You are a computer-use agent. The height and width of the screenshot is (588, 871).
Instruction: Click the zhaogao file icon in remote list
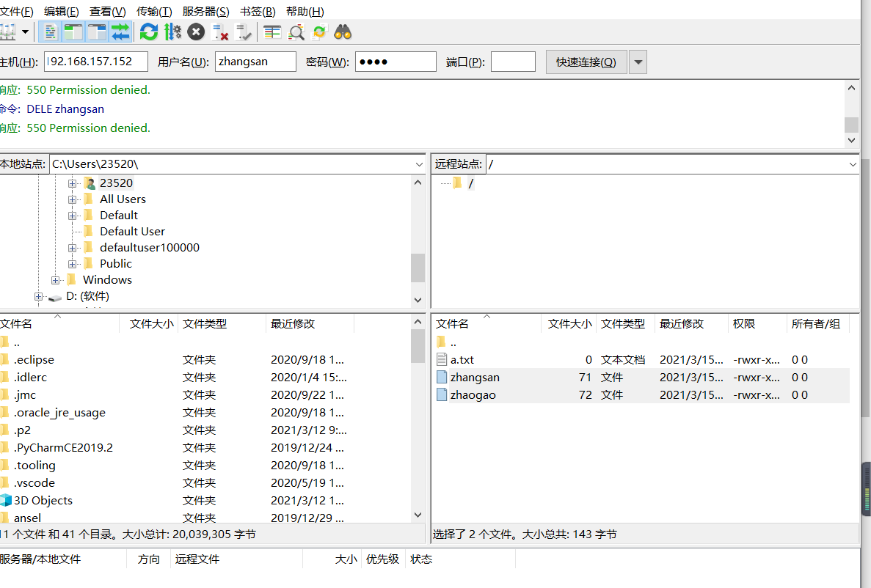[442, 394]
